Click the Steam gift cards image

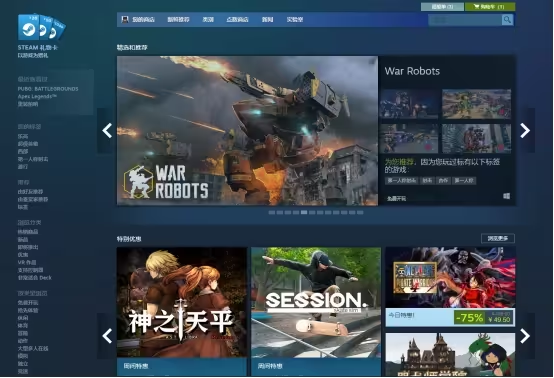tap(41, 27)
